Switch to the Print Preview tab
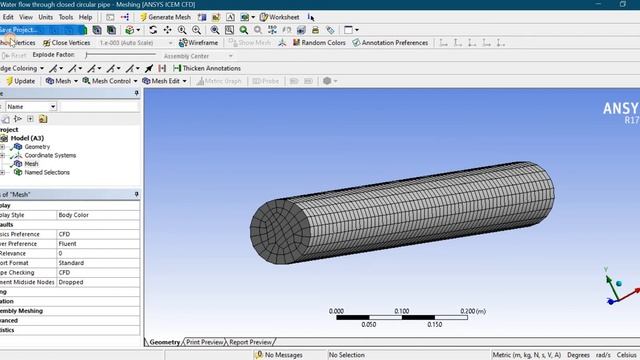Viewport: 640px width, 360px height. coord(204,342)
